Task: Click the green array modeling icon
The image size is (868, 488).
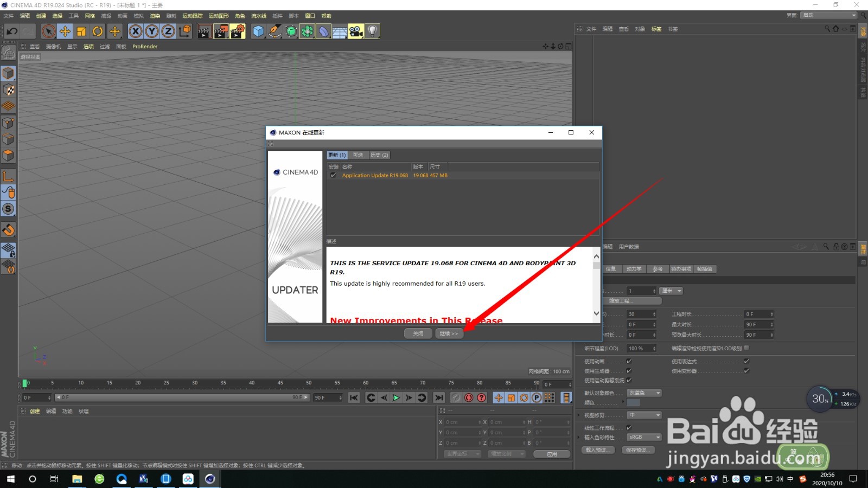Action: [308, 31]
